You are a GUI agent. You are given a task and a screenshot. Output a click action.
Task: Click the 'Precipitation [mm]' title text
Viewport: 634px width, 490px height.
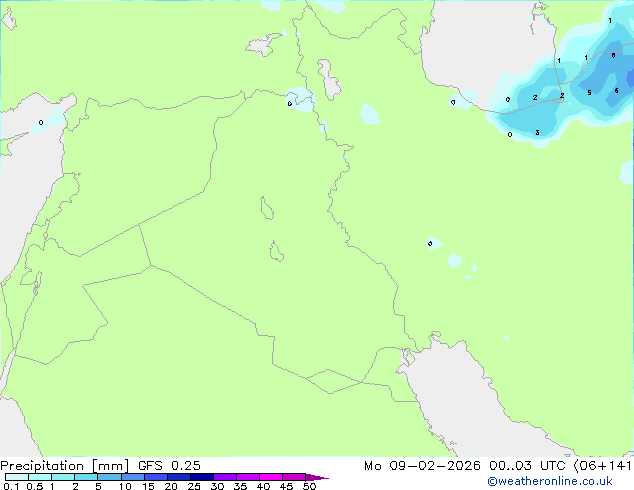pyautogui.click(x=65, y=466)
